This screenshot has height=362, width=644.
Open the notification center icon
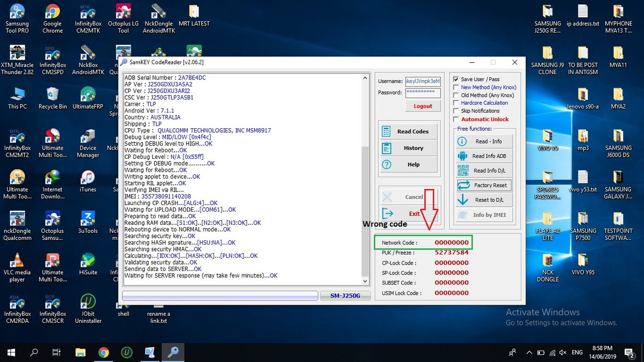click(629, 352)
